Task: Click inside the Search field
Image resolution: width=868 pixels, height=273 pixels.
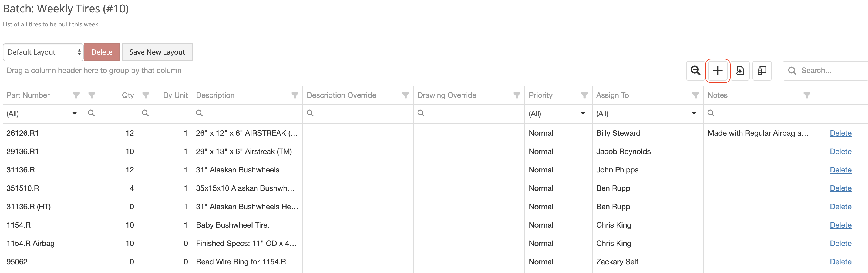Action: click(x=822, y=71)
